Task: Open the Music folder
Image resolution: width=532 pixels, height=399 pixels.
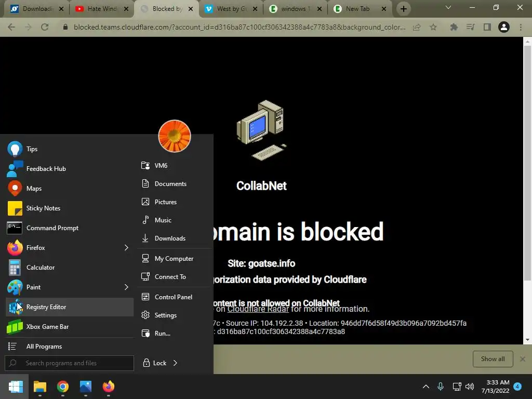Action: [x=175, y=220]
